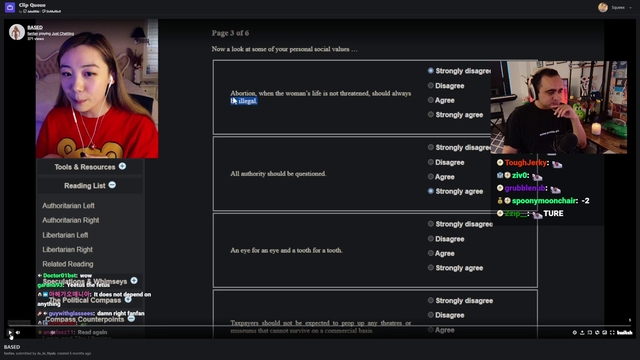Toggle fullscreen in the player controls
Image resolution: width=640 pixels, height=360 pixels.
pyautogui.click(x=612, y=333)
